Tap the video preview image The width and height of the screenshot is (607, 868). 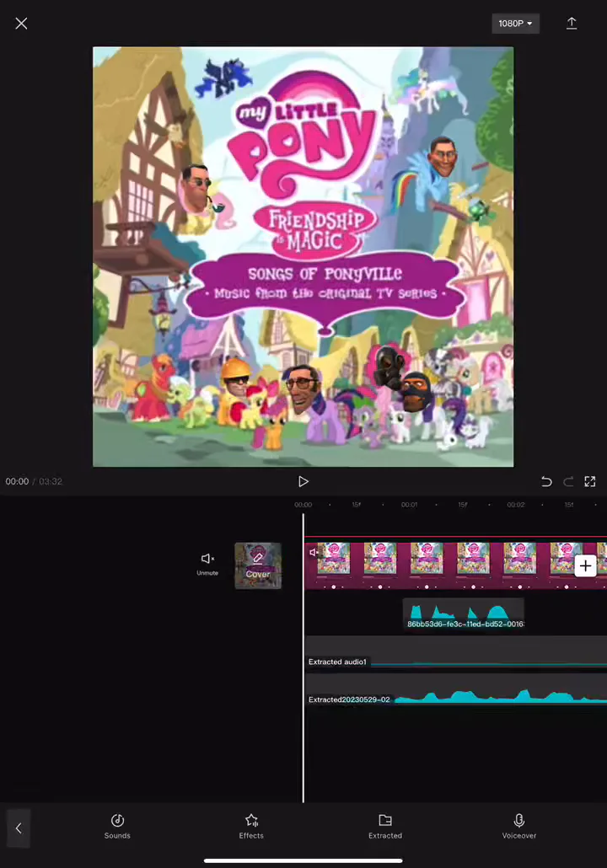click(303, 257)
